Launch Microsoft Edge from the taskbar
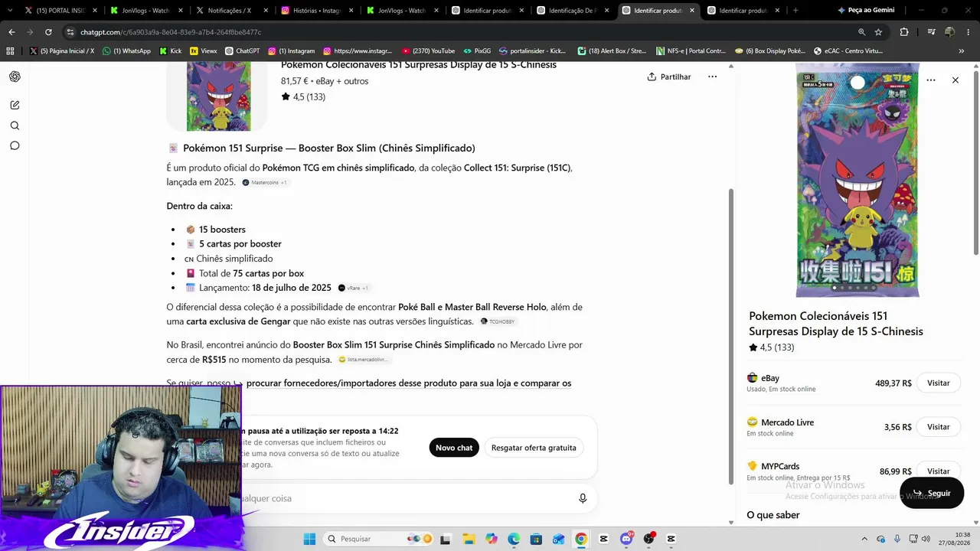980x551 pixels. pos(513,539)
